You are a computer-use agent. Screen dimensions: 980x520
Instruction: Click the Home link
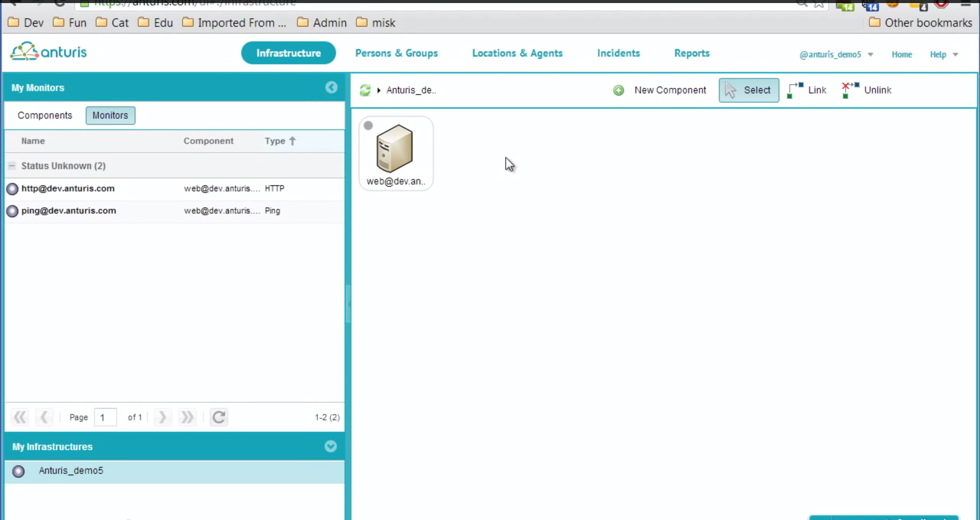coord(902,55)
